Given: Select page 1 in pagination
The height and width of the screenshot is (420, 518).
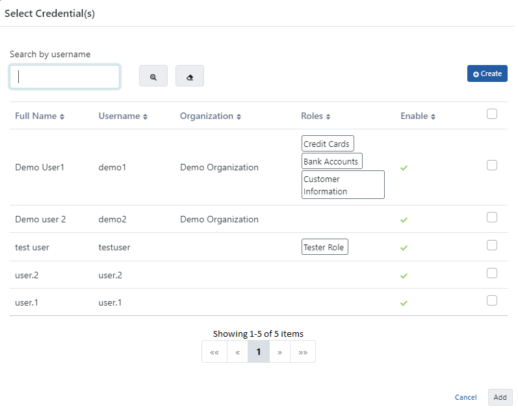Looking at the screenshot, I should [259, 352].
